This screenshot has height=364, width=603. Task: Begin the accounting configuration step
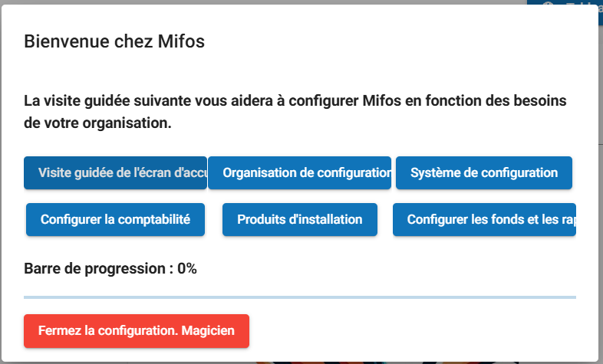(x=115, y=220)
